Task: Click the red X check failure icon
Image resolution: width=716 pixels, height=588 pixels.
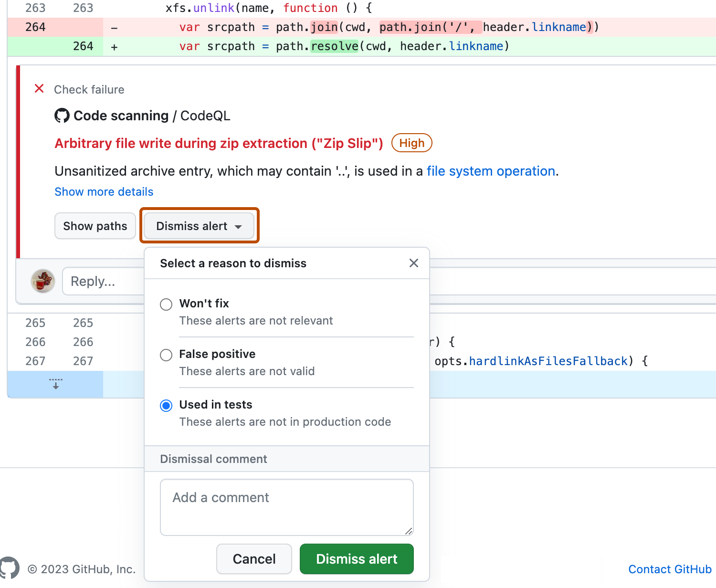Action: tap(39, 88)
